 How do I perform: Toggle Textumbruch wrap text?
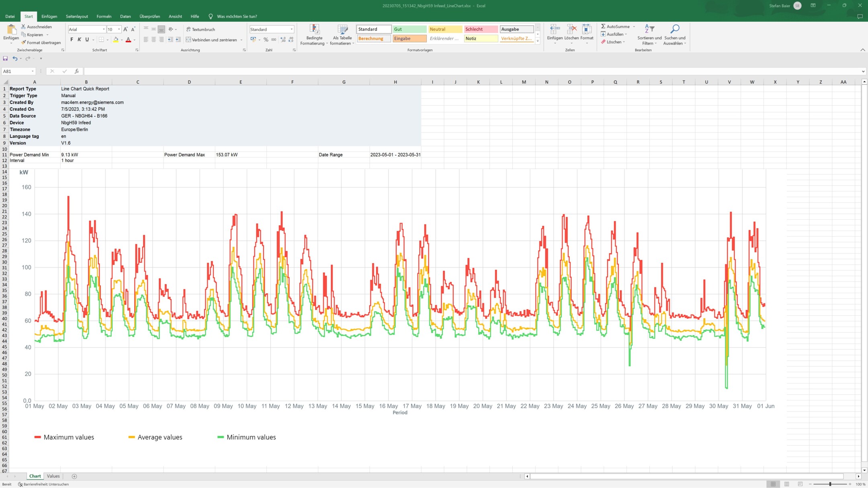tap(201, 29)
